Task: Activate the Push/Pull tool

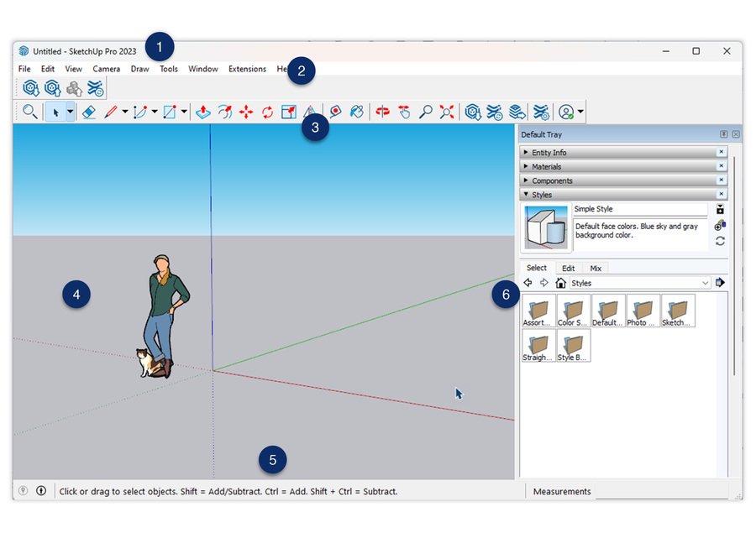Action: pyautogui.click(x=202, y=112)
